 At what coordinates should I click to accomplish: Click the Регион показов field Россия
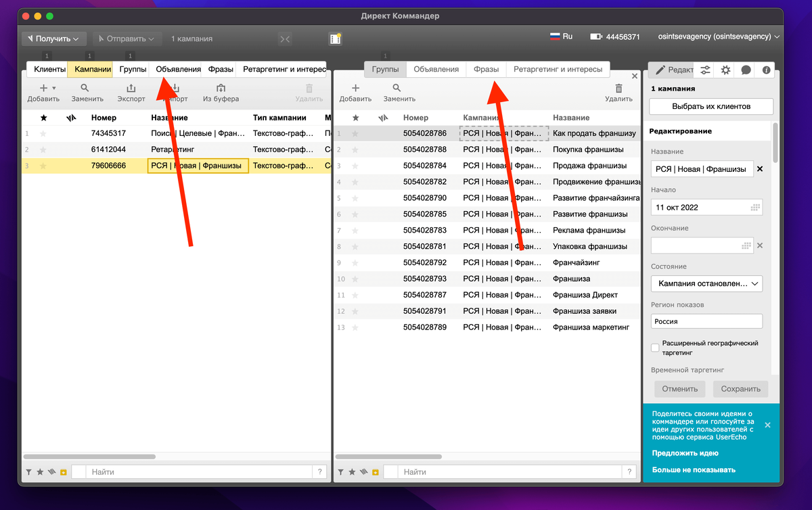click(x=706, y=321)
